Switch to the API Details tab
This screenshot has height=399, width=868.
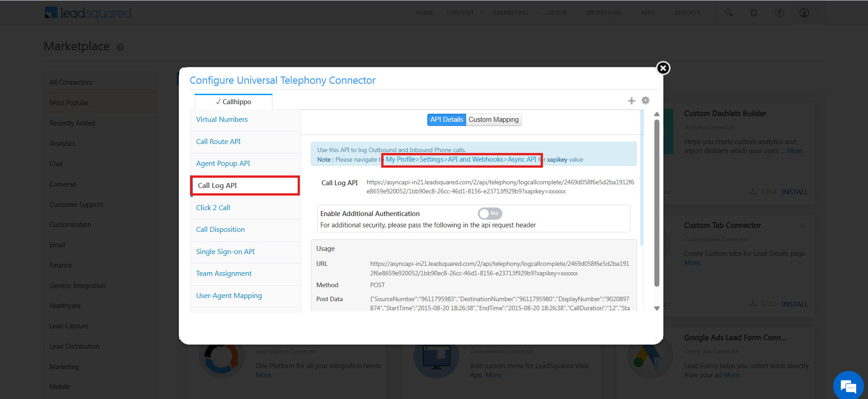pos(446,120)
